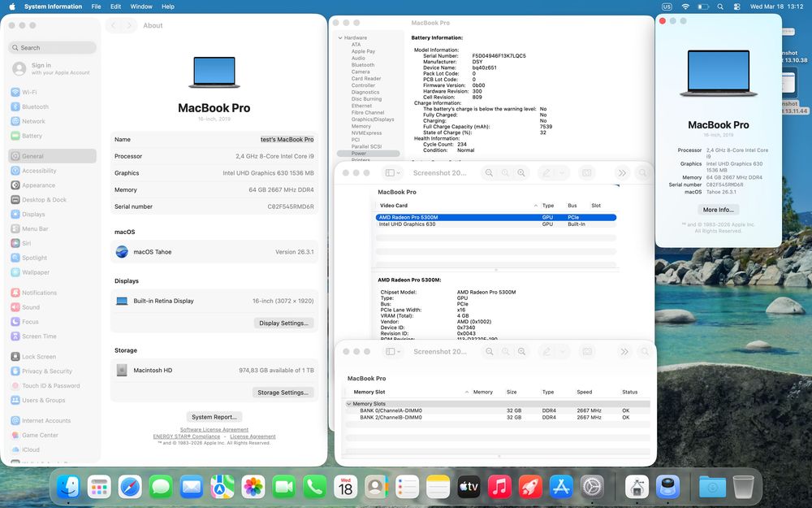Open sidebar view menu in Memory Slot window
The image size is (812, 508).
(x=393, y=351)
